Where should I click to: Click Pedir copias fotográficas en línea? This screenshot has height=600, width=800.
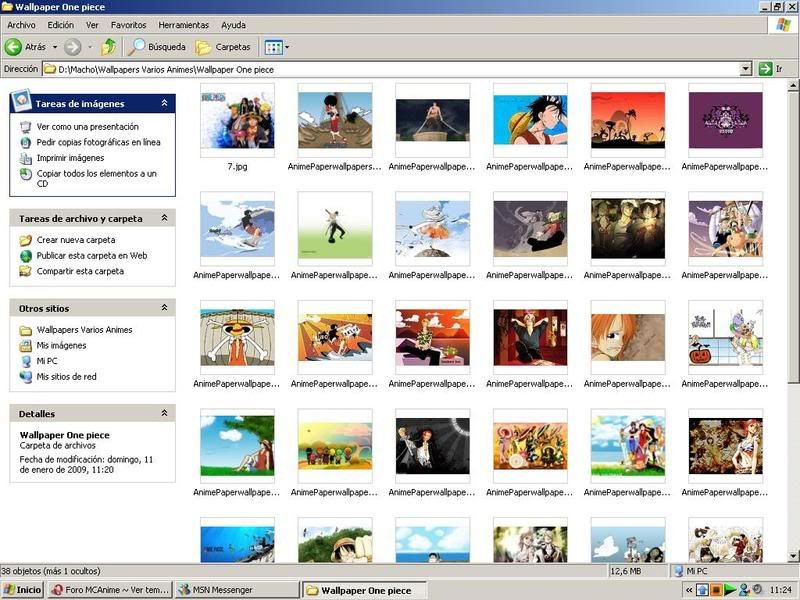pos(98,142)
